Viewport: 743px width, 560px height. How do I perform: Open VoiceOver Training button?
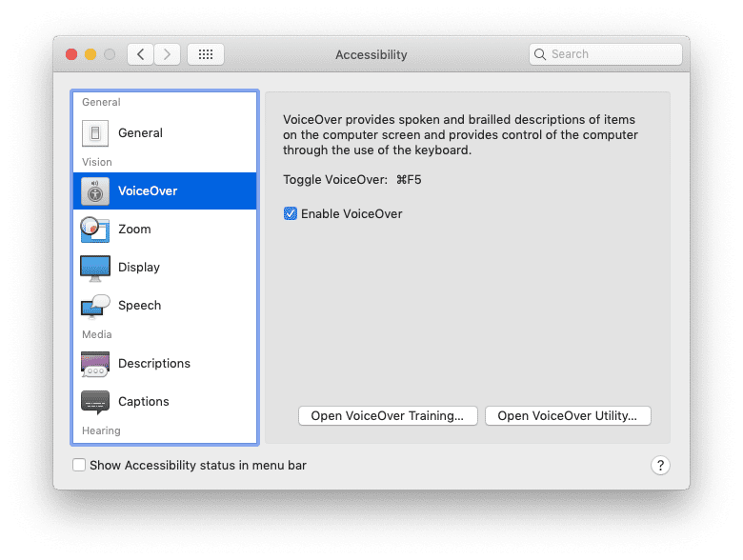click(388, 416)
